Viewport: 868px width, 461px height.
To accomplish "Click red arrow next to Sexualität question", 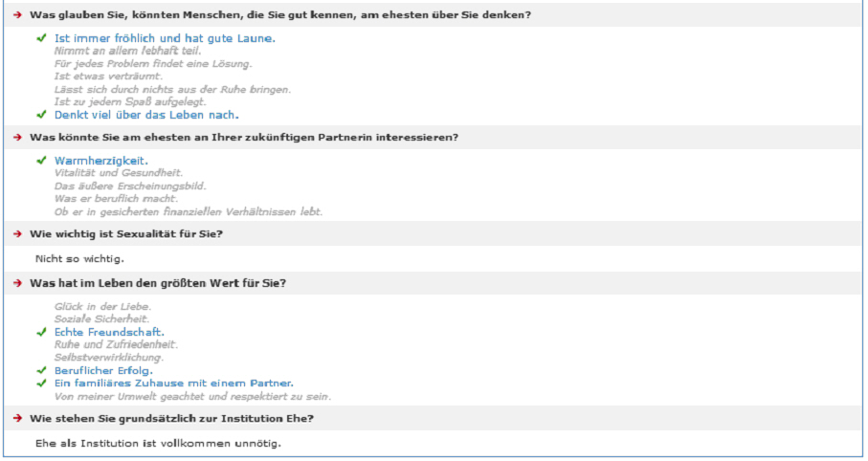I will (18, 234).
